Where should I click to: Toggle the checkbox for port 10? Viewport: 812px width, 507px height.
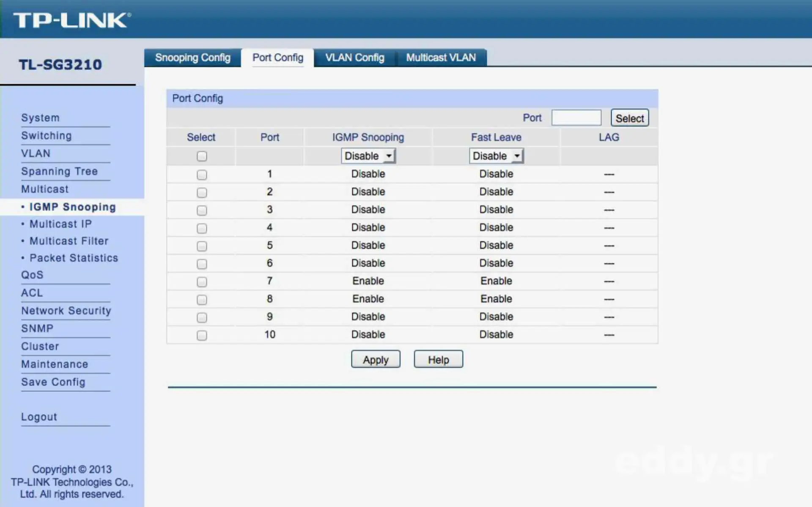(202, 335)
